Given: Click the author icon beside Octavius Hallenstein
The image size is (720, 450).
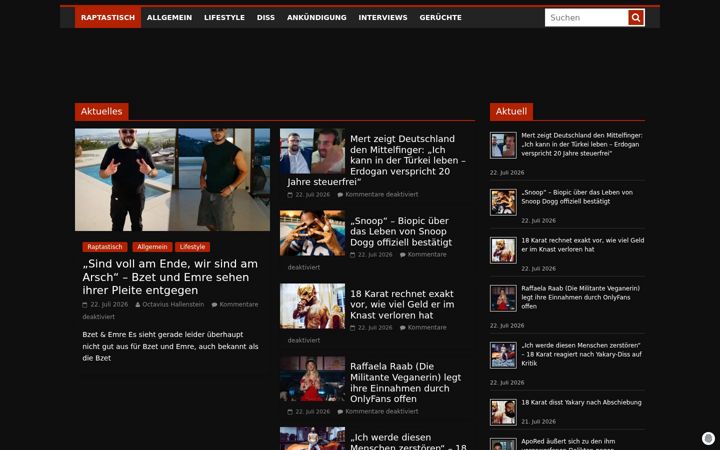Looking at the screenshot, I should [x=138, y=304].
